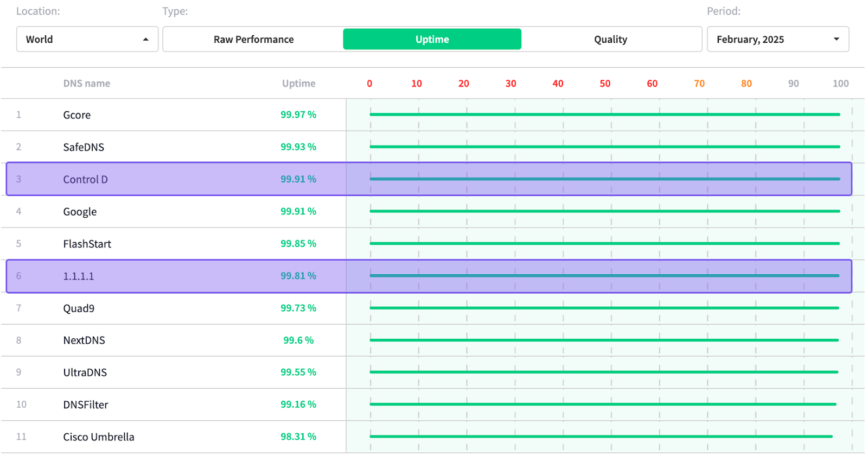The width and height of the screenshot is (868, 455).
Task: Select the Control D DNS entry
Action: (86, 179)
